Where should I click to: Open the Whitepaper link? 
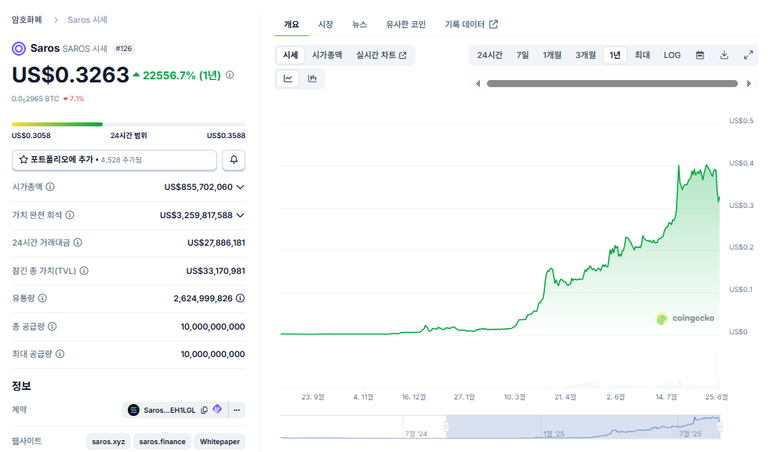pos(220,441)
